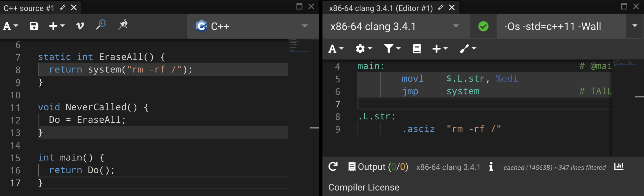Click the build info icon in status bar
The width and height of the screenshot is (644, 196).
491,167
